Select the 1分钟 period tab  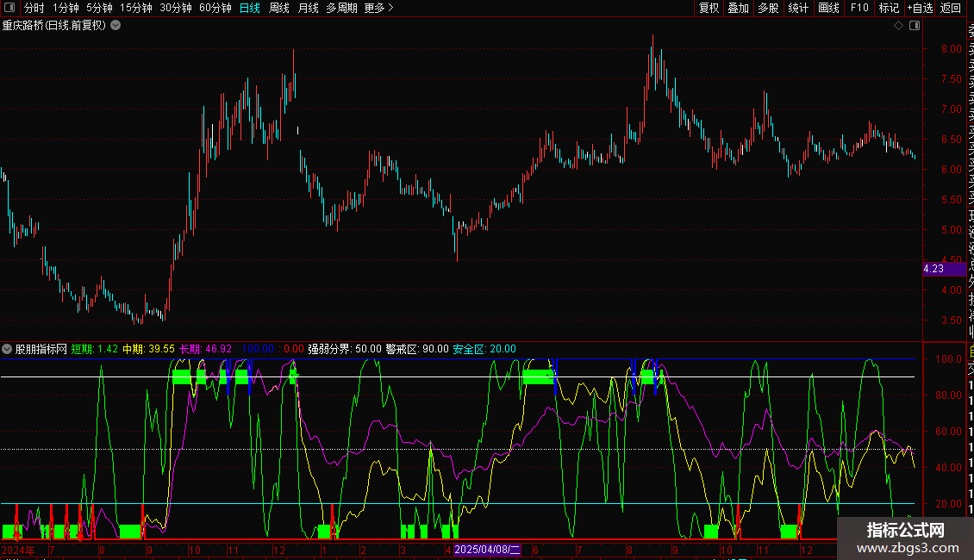pyautogui.click(x=66, y=8)
